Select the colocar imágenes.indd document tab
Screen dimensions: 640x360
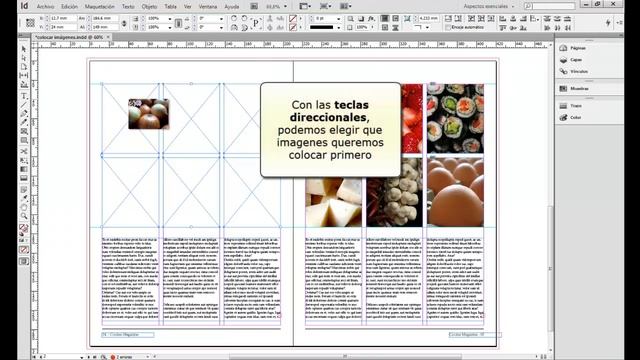[x=69, y=37]
